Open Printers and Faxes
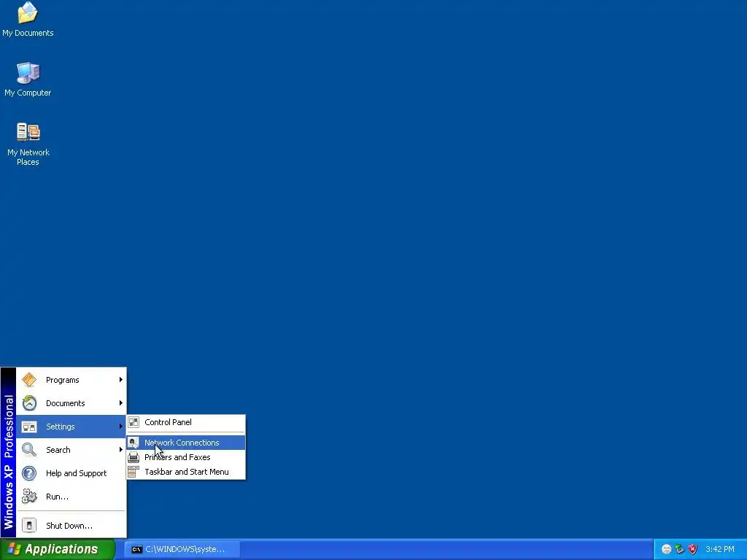Screen dimensions: 747x560 pyautogui.click(x=186, y=457)
